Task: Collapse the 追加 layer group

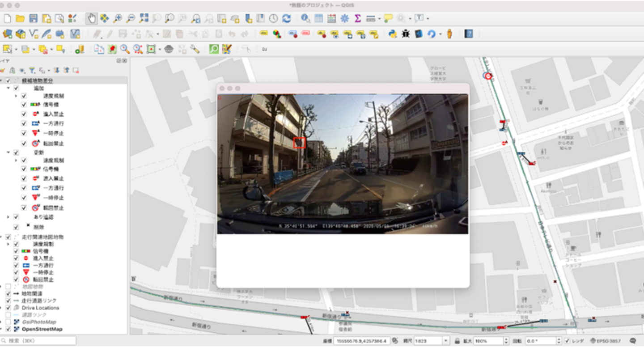Action: [8, 88]
